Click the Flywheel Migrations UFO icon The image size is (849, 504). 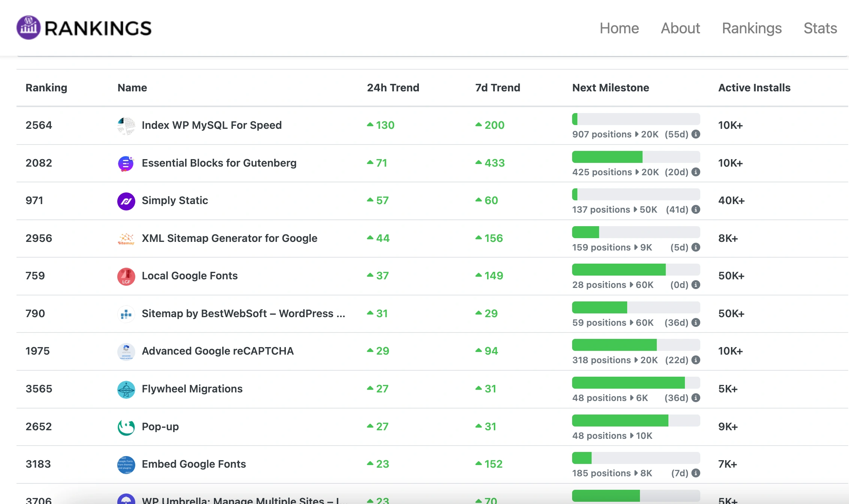(x=126, y=389)
